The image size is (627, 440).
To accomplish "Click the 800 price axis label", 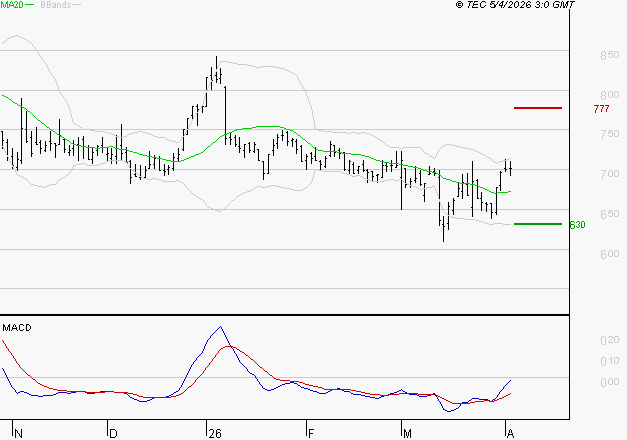I will pyautogui.click(x=609, y=95).
